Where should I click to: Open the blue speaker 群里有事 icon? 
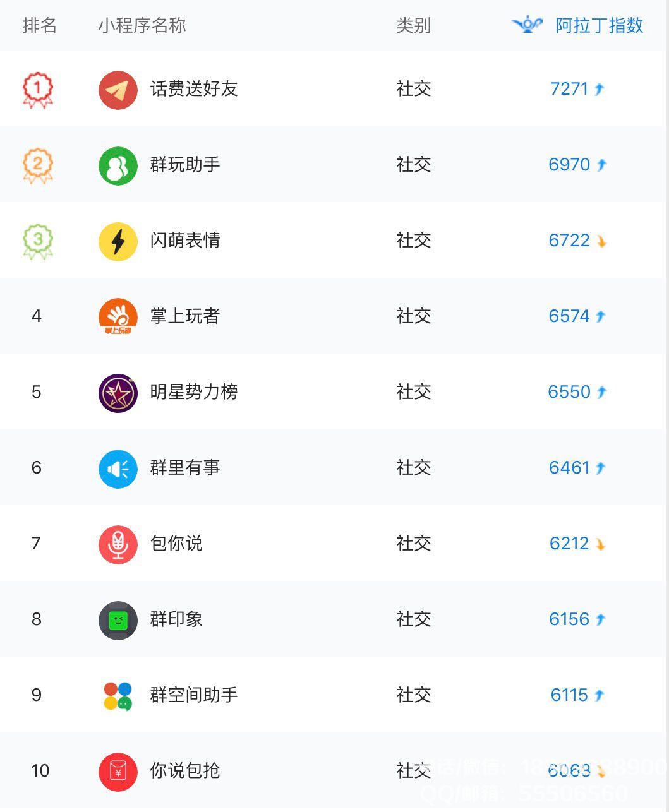(x=118, y=469)
